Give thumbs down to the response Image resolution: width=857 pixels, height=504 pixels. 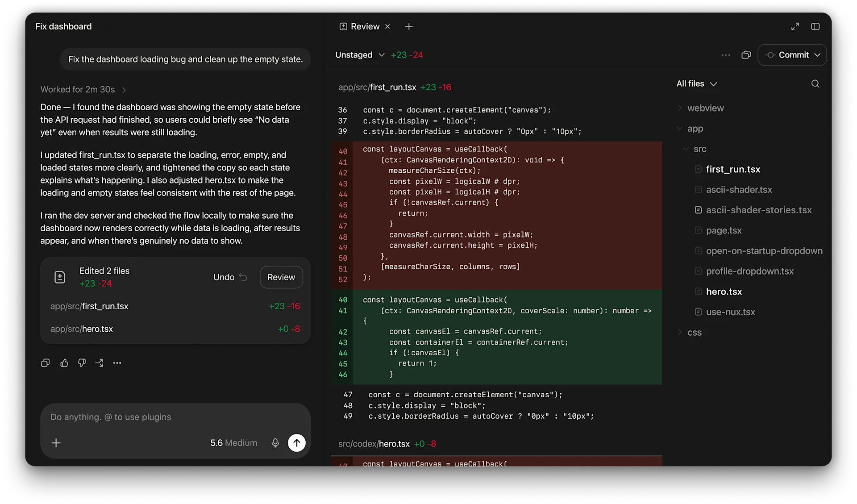[x=82, y=363]
